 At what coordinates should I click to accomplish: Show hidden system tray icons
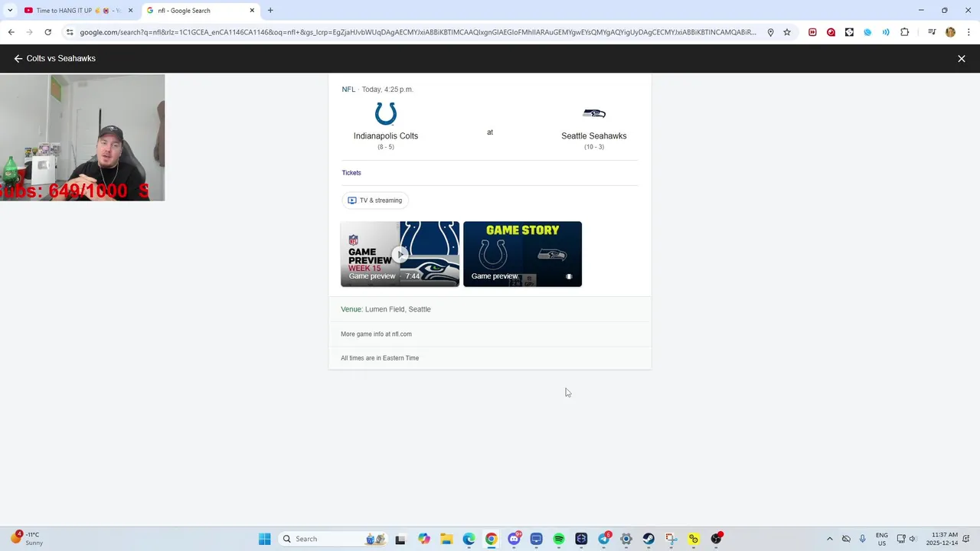coord(829,539)
